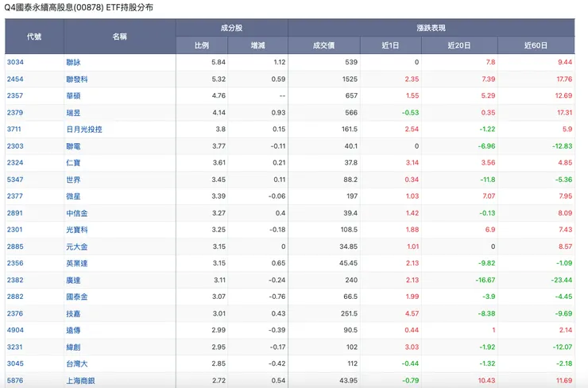Open the 微星 stock name link
The image size is (588, 388).
[73, 196]
